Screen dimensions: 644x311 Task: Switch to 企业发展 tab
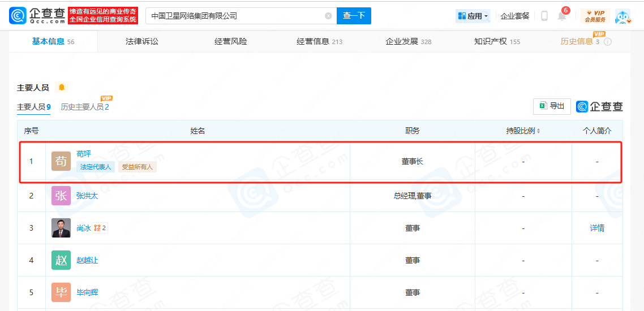(408, 41)
